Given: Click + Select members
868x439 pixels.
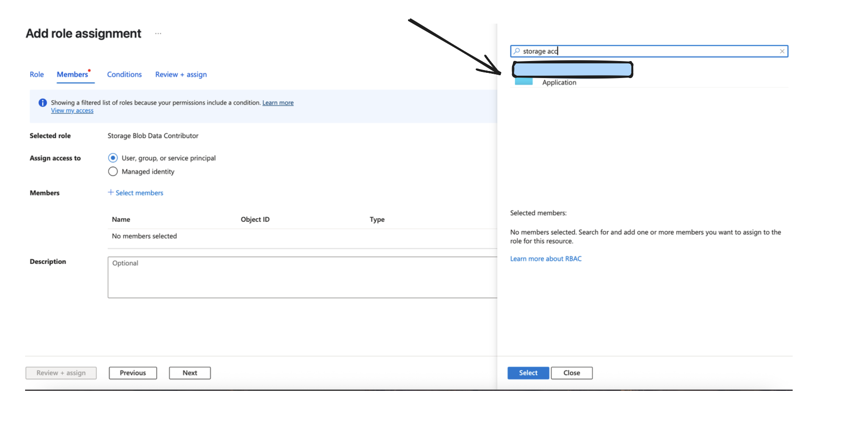Looking at the screenshot, I should tap(135, 193).
